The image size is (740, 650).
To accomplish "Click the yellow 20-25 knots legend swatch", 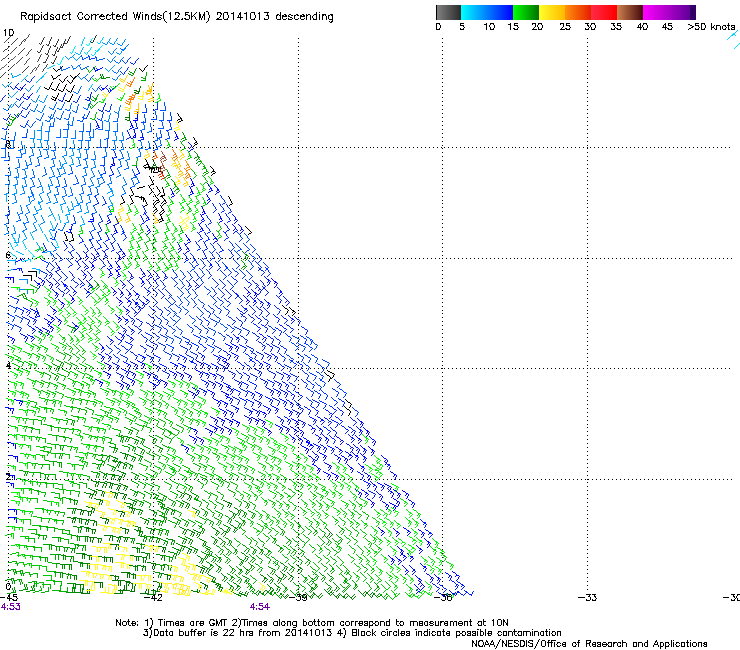I will click(552, 12).
